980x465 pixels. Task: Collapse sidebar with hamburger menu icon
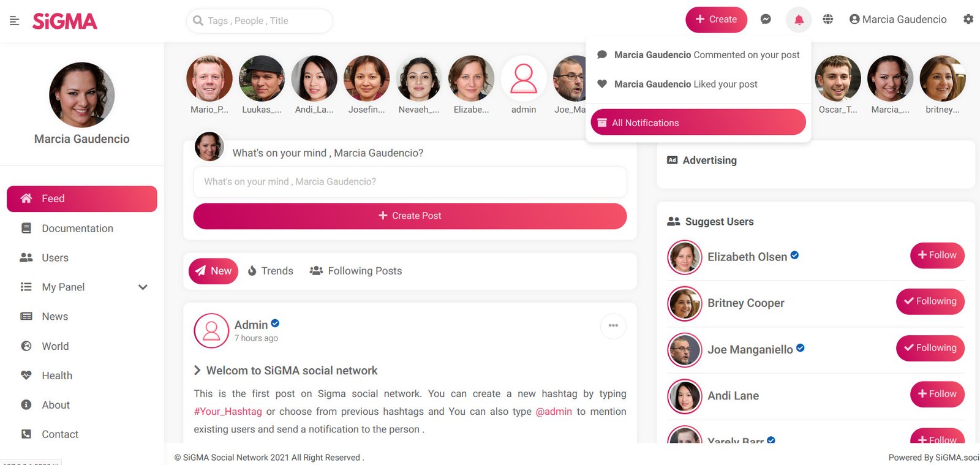tap(15, 21)
